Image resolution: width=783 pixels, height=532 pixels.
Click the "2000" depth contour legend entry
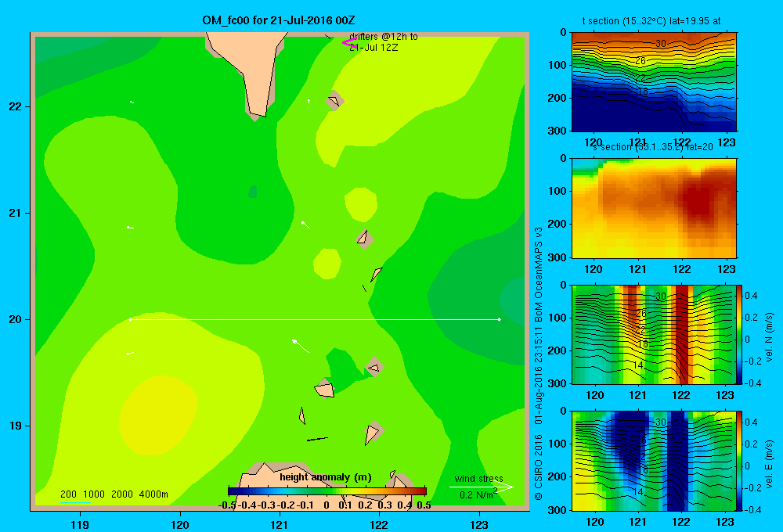click(x=122, y=494)
